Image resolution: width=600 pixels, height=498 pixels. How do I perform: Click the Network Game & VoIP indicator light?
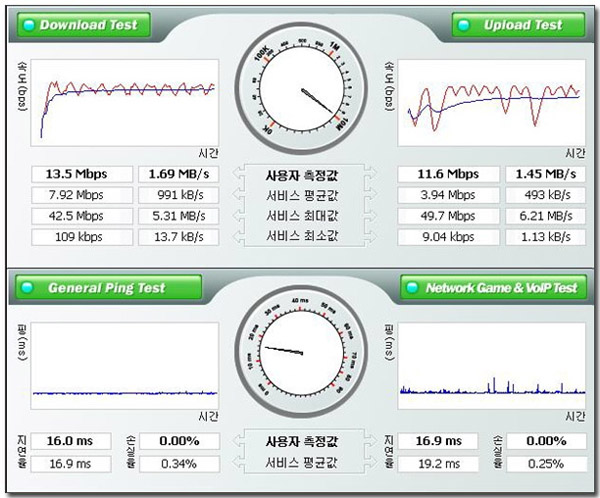click(x=412, y=287)
